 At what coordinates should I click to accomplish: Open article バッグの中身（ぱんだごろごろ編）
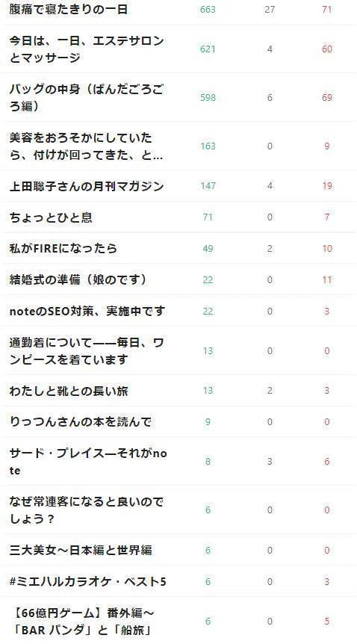click(x=87, y=97)
